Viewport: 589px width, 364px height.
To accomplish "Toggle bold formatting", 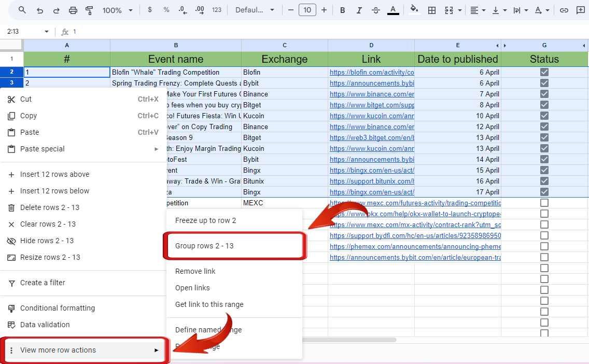I will click(x=342, y=10).
